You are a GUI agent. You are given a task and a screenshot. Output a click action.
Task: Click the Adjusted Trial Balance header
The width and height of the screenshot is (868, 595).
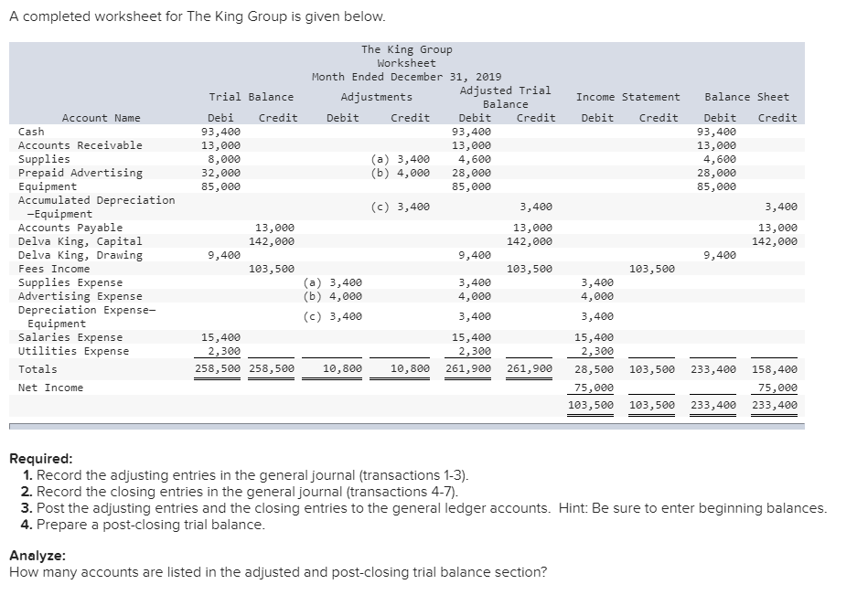click(505, 94)
